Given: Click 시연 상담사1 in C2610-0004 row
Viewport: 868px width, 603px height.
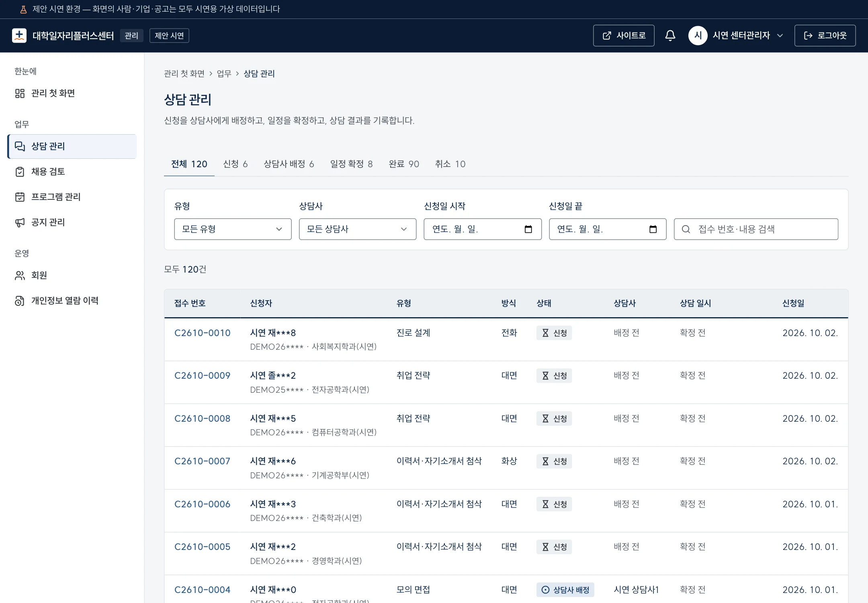Looking at the screenshot, I should pos(636,590).
